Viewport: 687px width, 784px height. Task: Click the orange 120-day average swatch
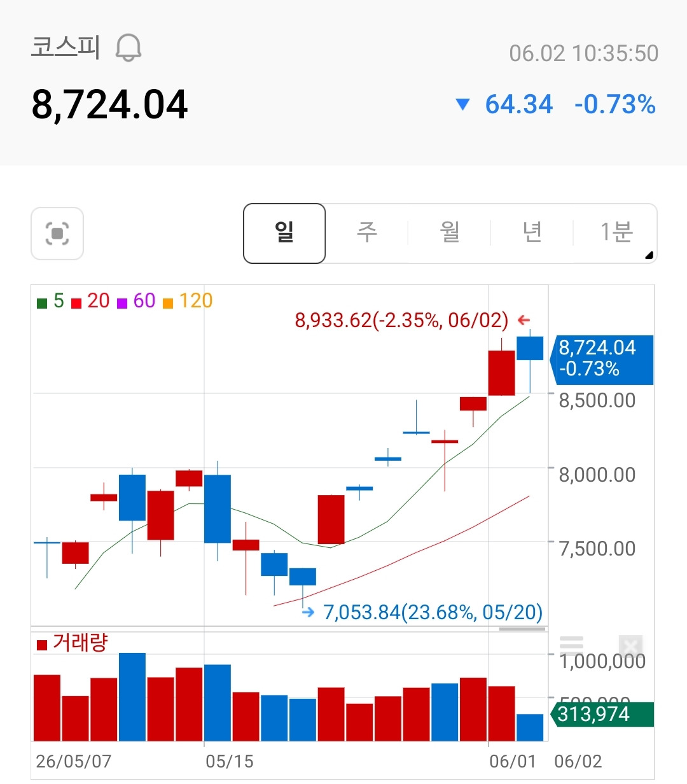pos(168,304)
